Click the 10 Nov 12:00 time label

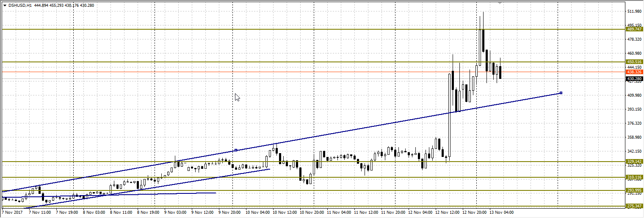pos(285,212)
